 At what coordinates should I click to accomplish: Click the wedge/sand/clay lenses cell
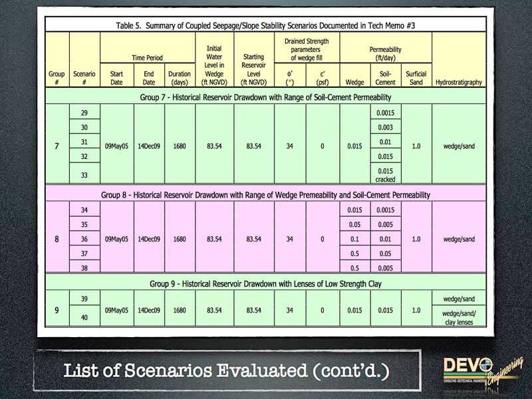pos(458,318)
